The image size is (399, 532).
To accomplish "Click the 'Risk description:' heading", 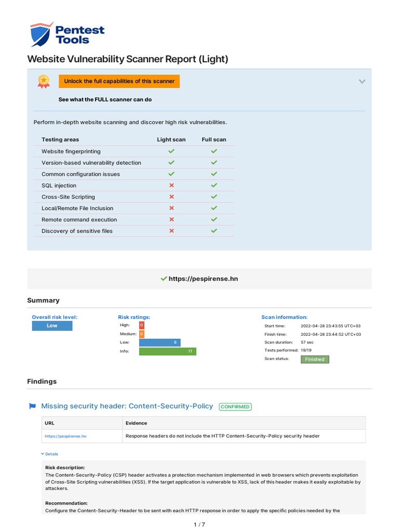I will (x=65, y=468).
